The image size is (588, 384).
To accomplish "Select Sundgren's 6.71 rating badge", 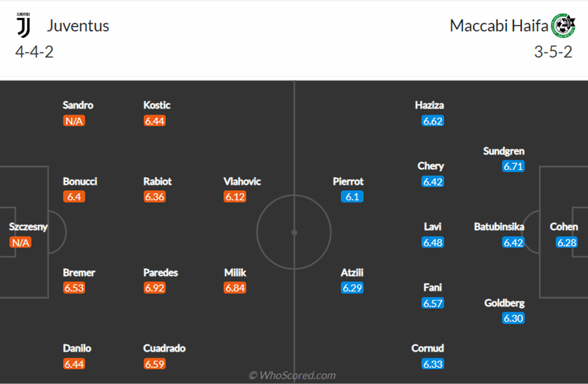I will point(513,167).
